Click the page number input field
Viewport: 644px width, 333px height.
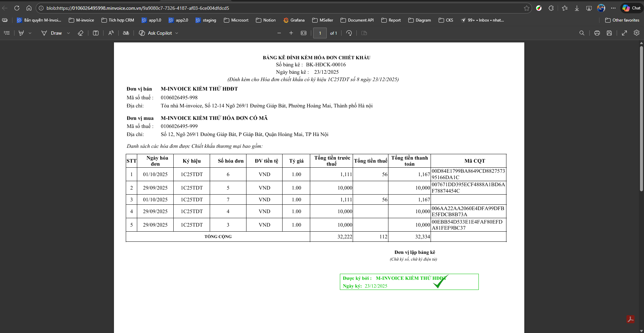(320, 33)
